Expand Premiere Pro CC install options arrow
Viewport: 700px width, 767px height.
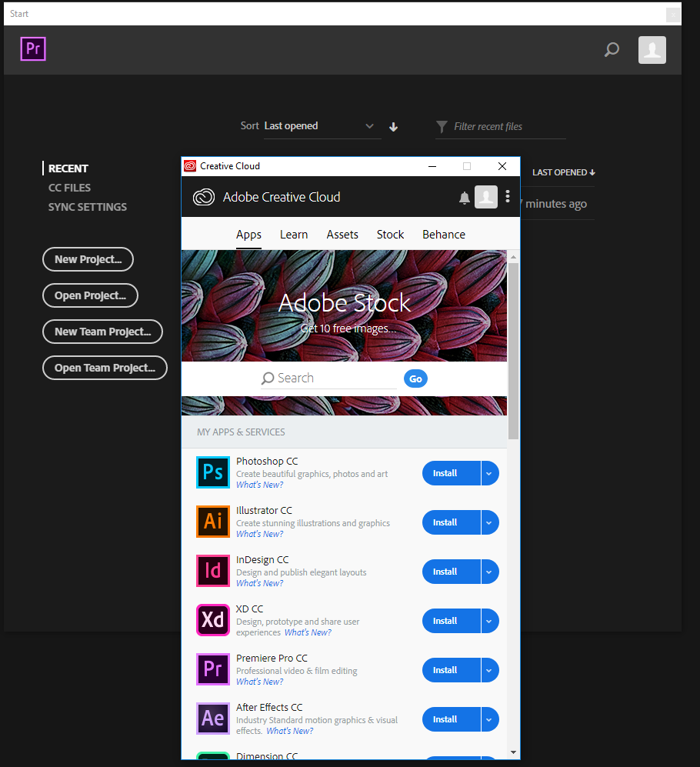pyautogui.click(x=490, y=670)
